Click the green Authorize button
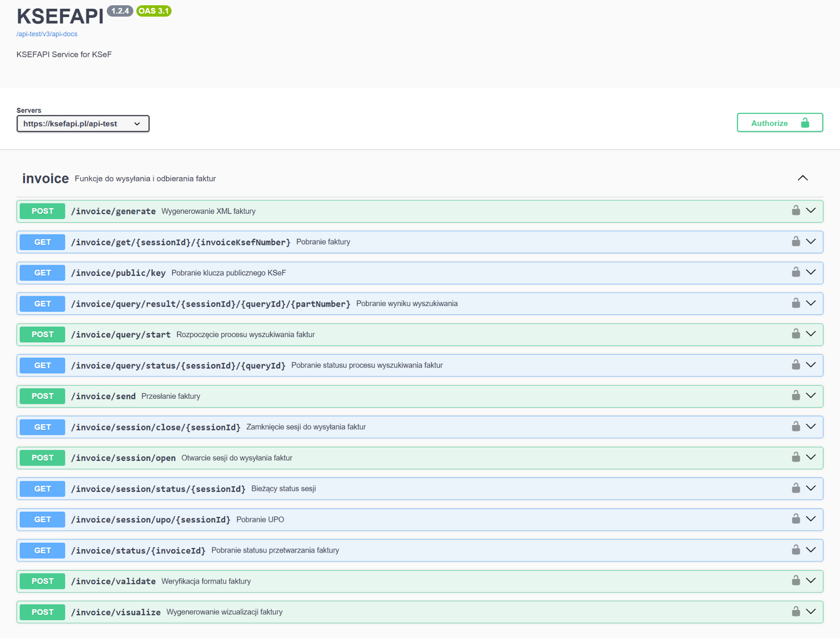This screenshot has width=840, height=638. [779, 123]
